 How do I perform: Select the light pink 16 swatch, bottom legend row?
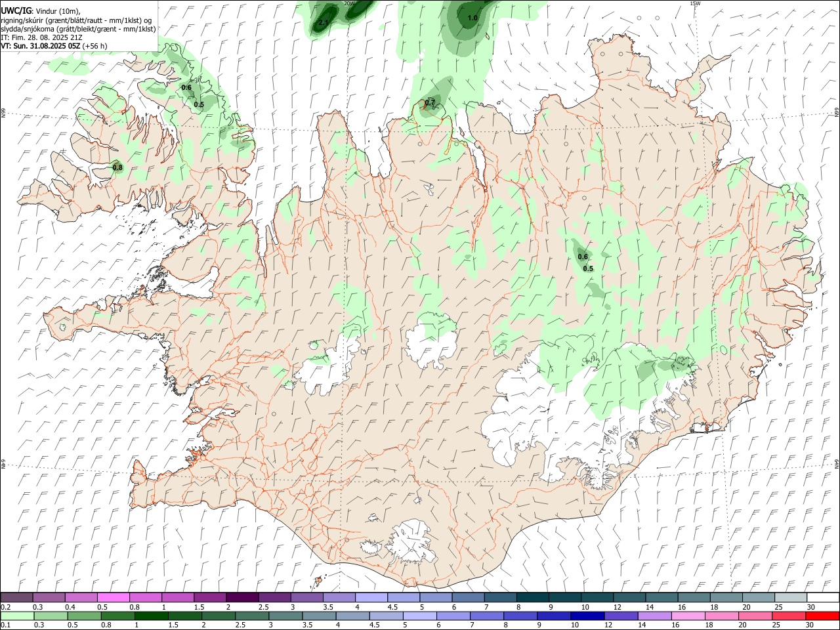click(688, 616)
